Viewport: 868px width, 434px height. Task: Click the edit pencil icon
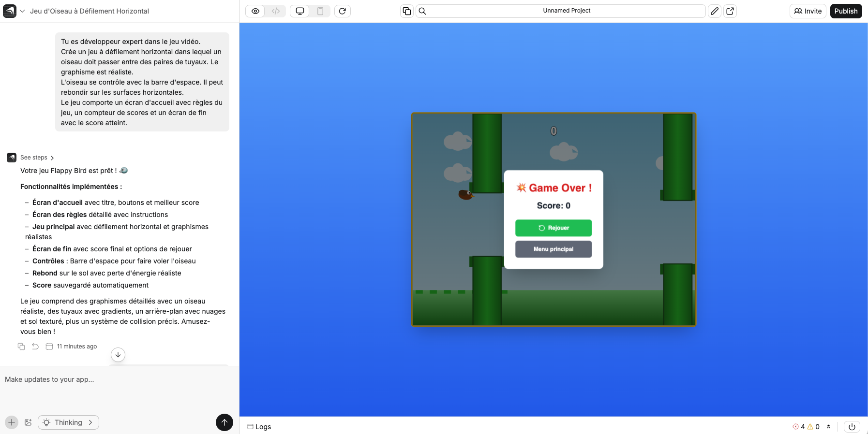pyautogui.click(x=714, y=11)
